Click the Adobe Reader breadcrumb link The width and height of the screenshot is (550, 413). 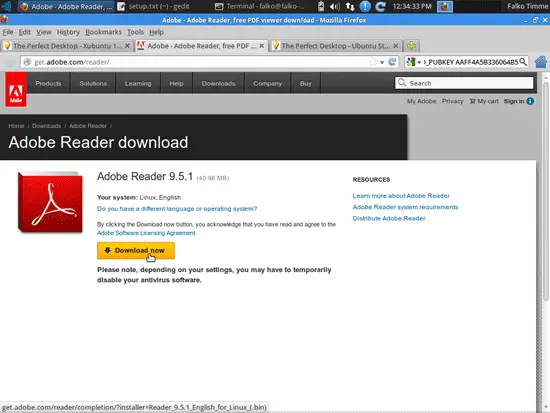pos(88,126)
